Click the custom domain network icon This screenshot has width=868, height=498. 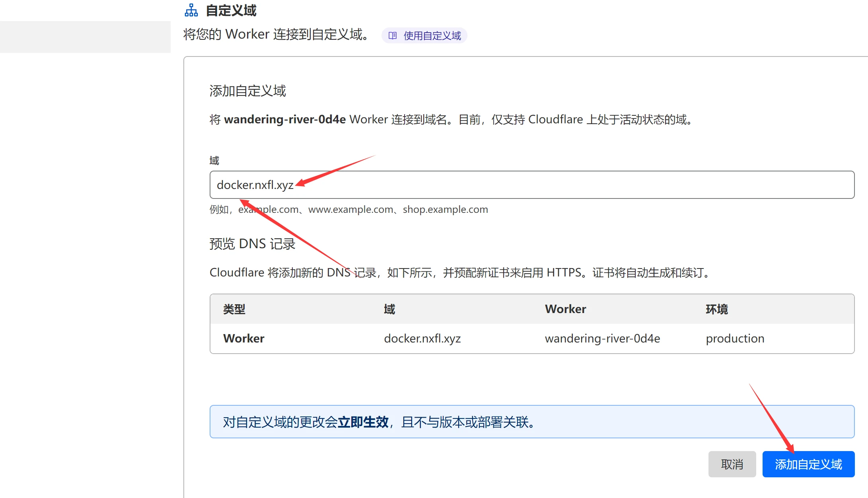191,10
